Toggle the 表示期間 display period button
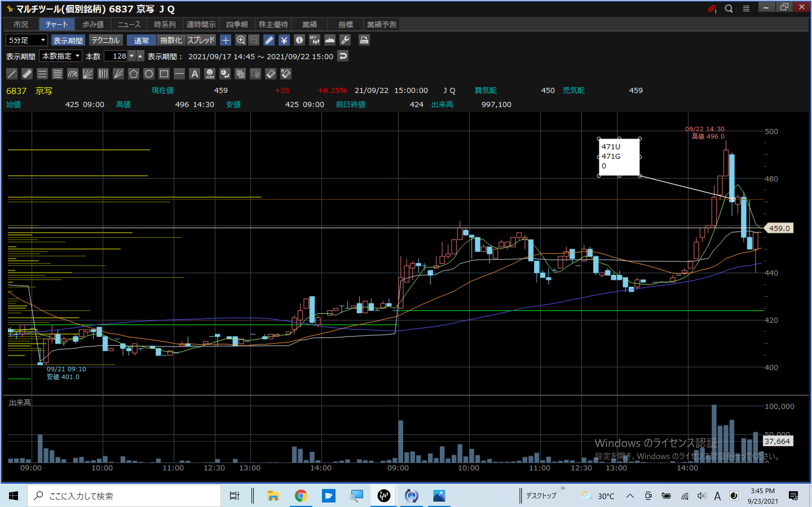The height and width of the screenshot is (507, 812). coord(68,40)
